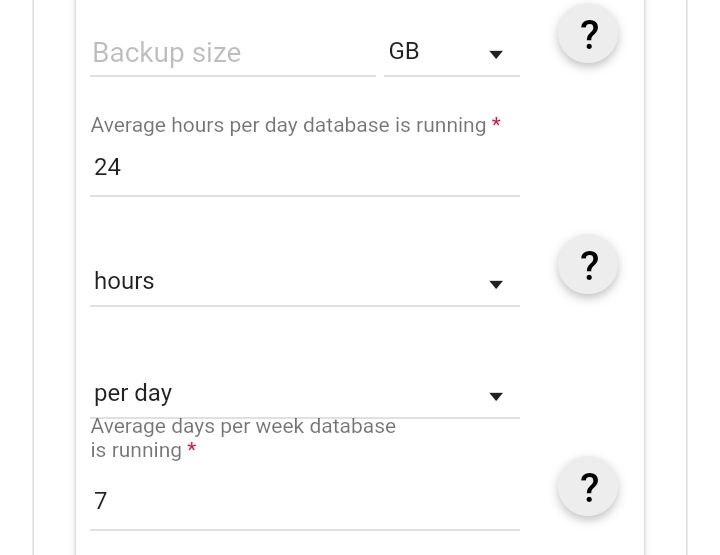Open help beside the hours dropdown
The width and height of the screenshot is (720, 555).
[588, 265]
